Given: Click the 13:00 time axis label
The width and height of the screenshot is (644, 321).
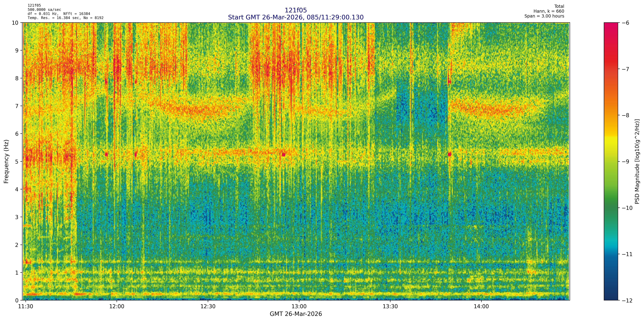Looking at the screenshot, I should point(299,306).
